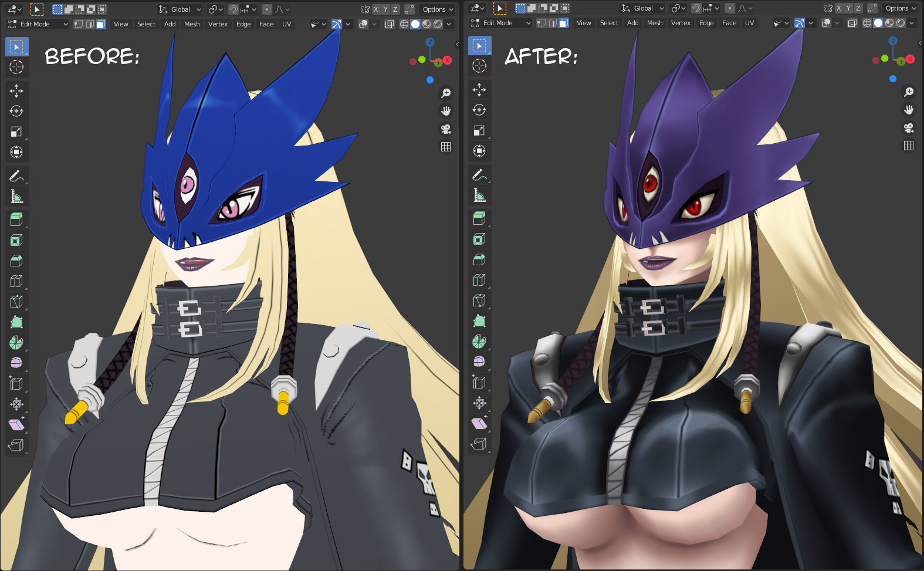This screenshot has height=571, width=924.
Task: Activate the Transform tool in BEFORE viewport
Action: point(16,152)
